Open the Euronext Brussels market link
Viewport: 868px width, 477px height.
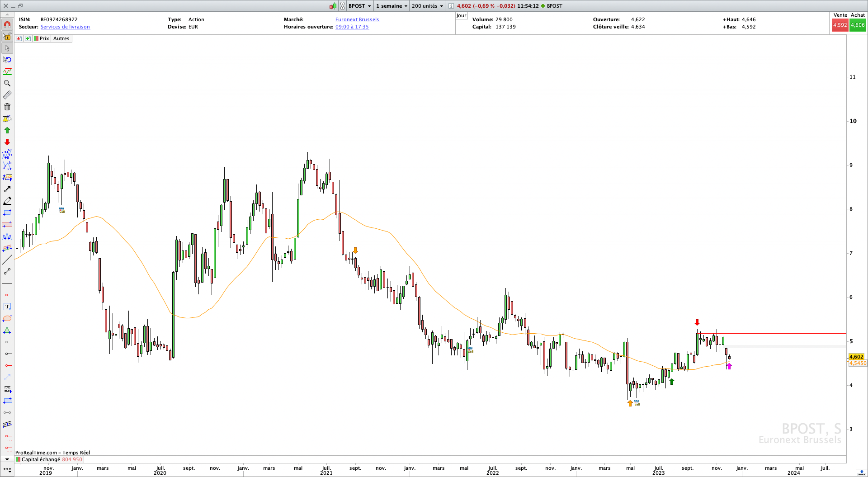(x=357, y=19)
